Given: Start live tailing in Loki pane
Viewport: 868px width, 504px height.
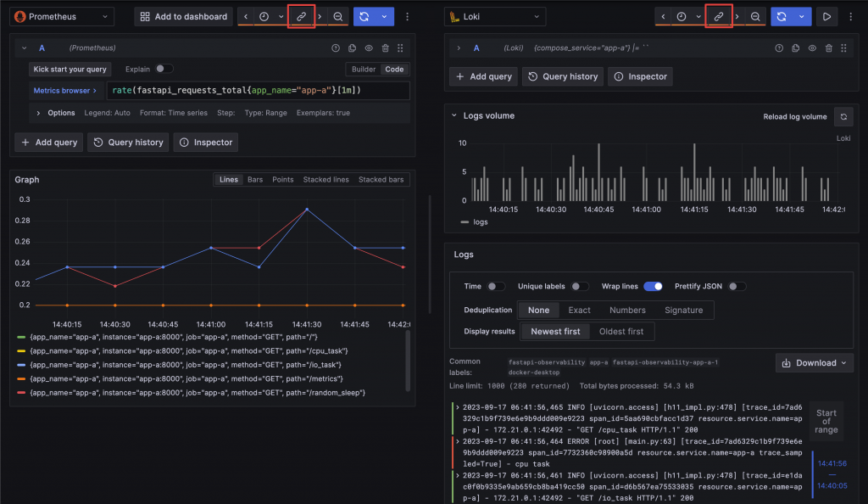Looking at the screenshot, I should point(826,17).
